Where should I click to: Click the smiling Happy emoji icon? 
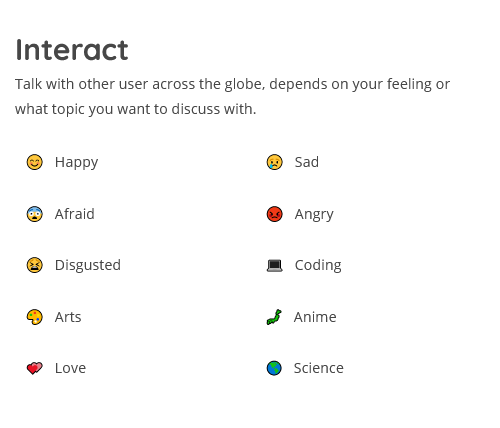[35, 162]
